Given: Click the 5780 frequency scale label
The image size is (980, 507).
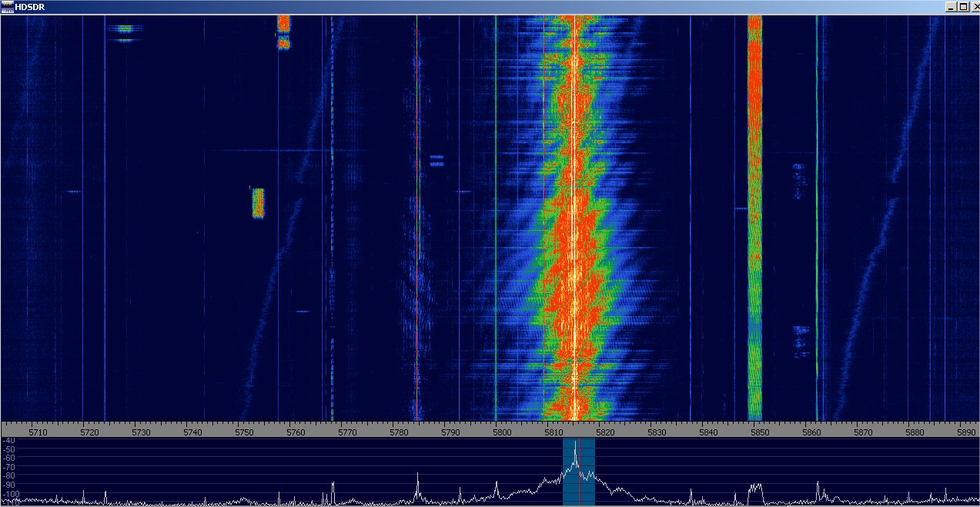Looking at the screenshot, I should [399, 432].
